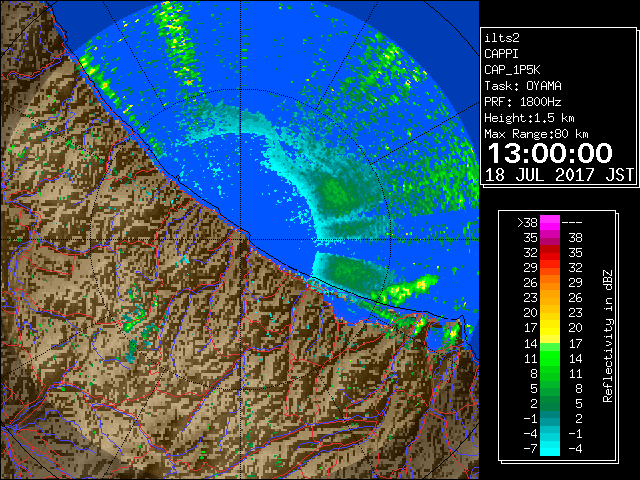Screen dimensions: 640x480
Task: Pick the bright green 11–14 dBZ legend swatch
Action: (x=550, y=358)
